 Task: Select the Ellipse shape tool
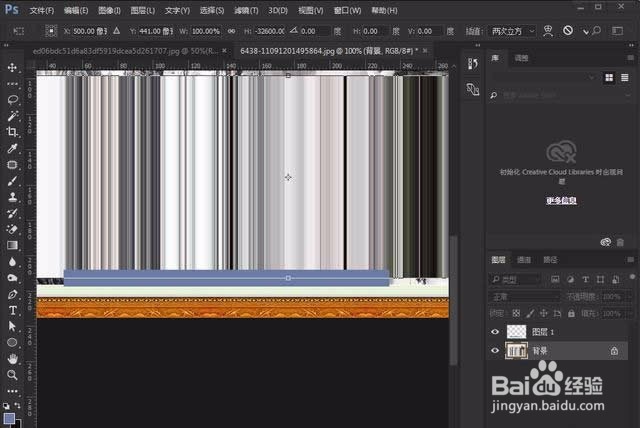pos(12,342)
